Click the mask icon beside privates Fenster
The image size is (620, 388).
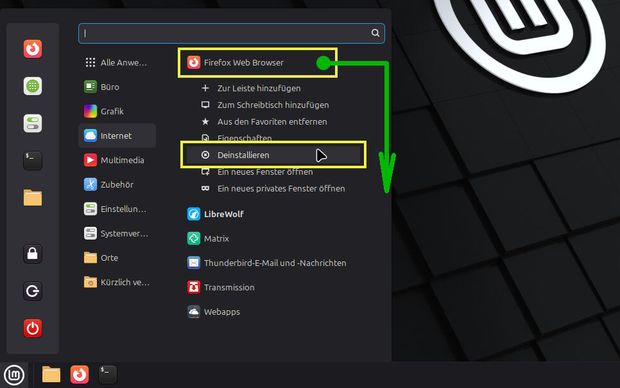point(205,188)
